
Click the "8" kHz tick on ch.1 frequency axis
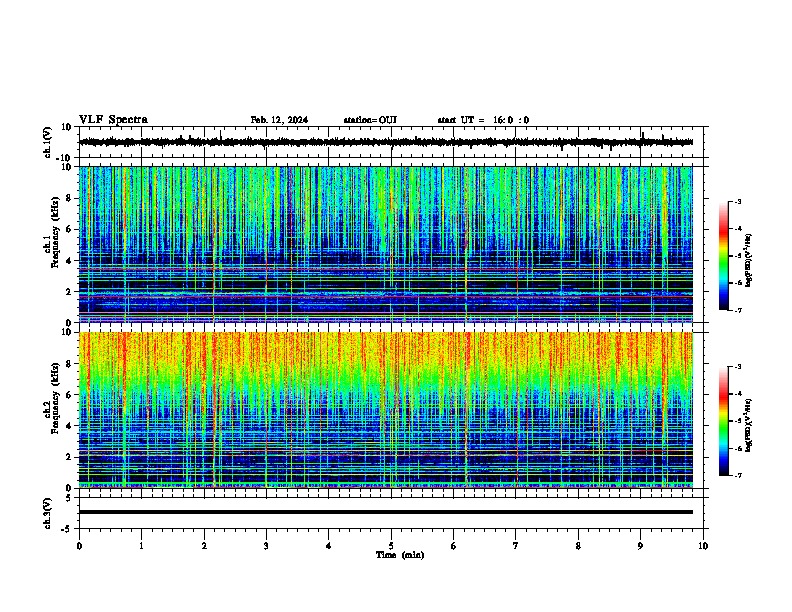[69, 198]
